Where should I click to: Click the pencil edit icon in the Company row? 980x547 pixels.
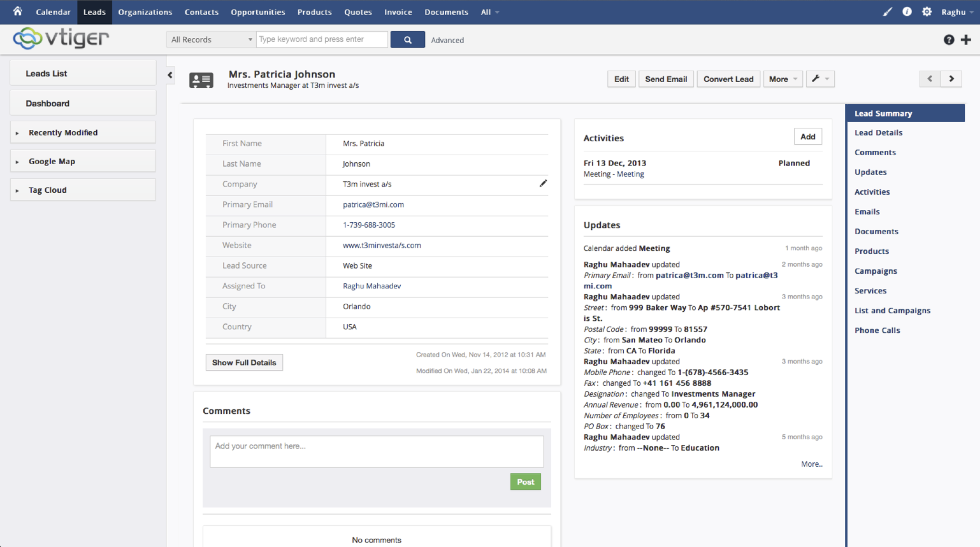coord(543,184)
